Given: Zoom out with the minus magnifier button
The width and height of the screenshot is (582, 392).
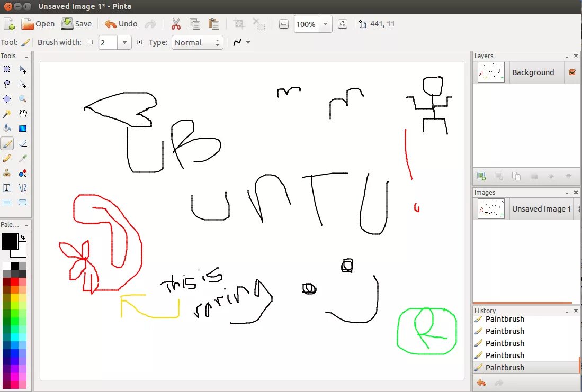Looking at the screenshot, I should click(x=283, y=24).
